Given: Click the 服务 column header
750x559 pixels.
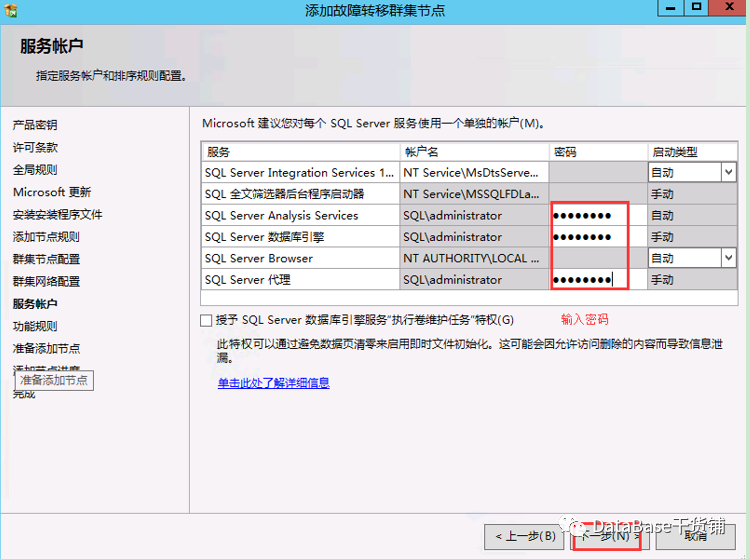Looking at the screenshot, I should 301,152.
